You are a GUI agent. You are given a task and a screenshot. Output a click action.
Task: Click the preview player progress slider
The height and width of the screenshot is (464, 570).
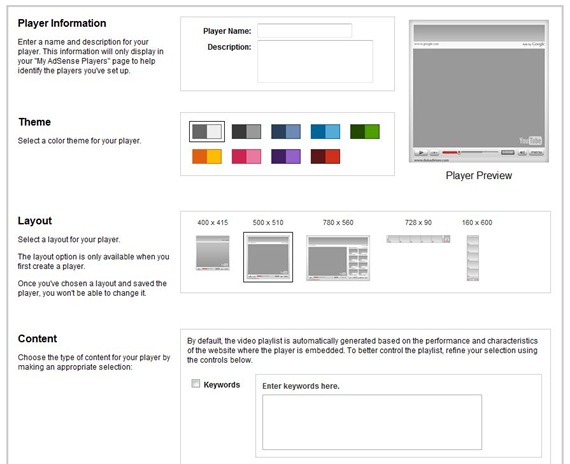470,152
